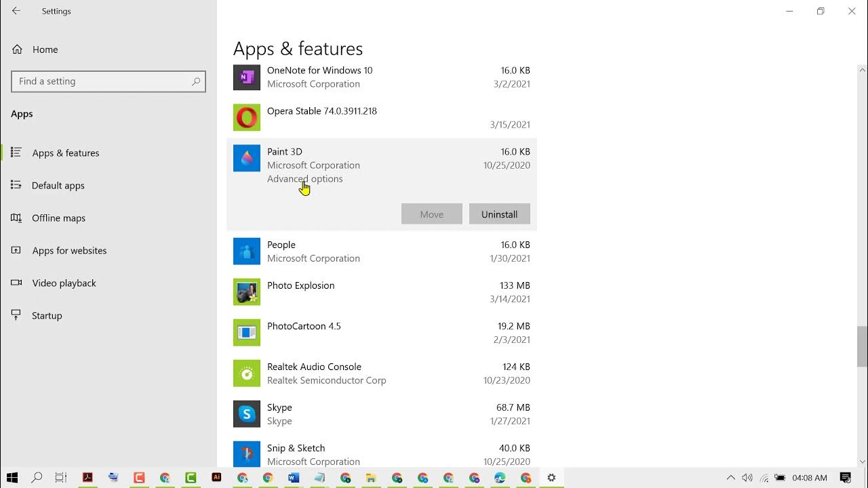The image size is (868, 488).
Task: Click the Skype app icon in list
Action: pyautogui.click(x=247, y=413)
